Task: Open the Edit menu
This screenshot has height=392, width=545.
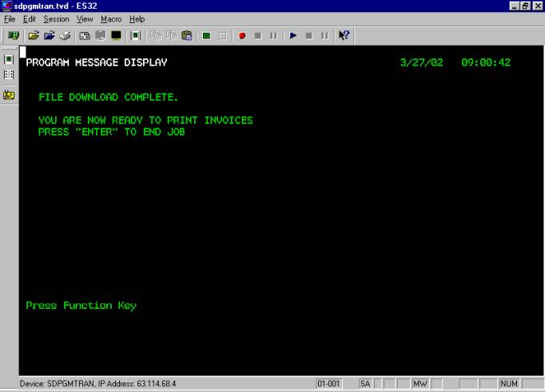Action: coord(30,19)
